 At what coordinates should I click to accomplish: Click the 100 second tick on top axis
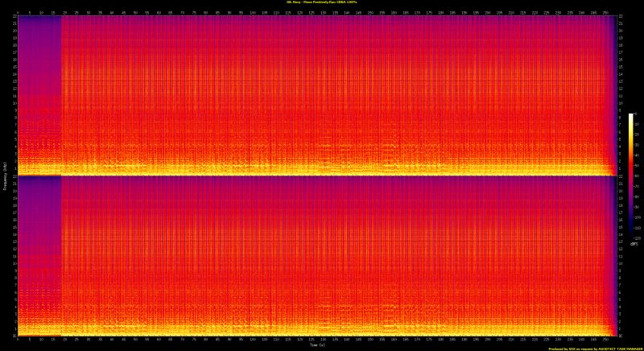pyautogui.click(x=253, y=13)
